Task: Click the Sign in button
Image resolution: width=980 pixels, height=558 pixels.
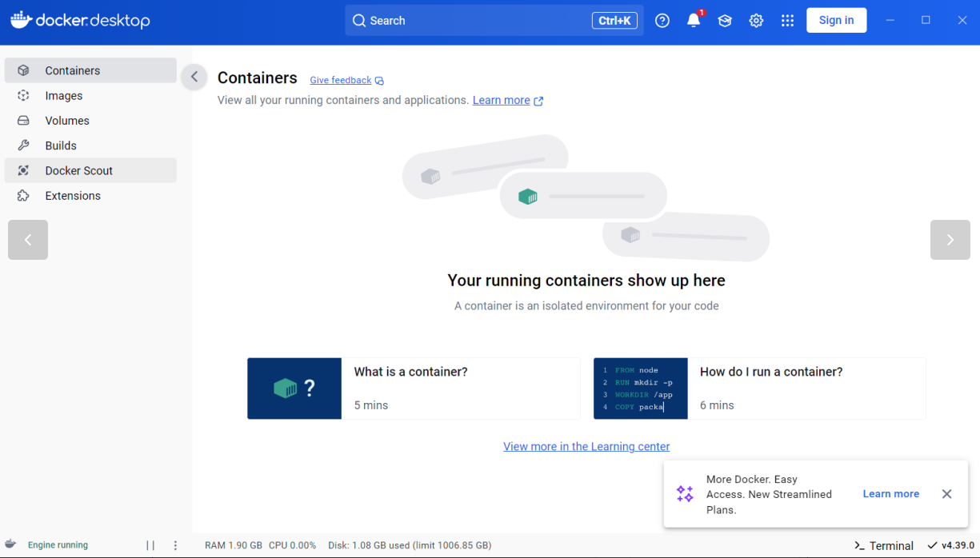Action: (836, 21)
